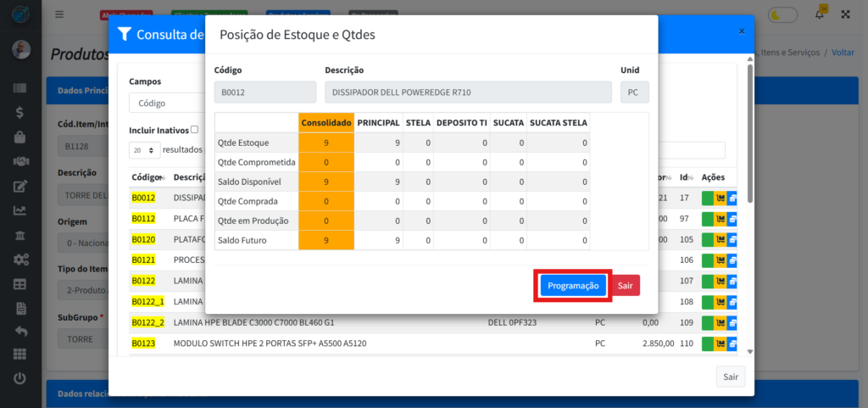Close the Consulta dialog with X

point(742,31)
